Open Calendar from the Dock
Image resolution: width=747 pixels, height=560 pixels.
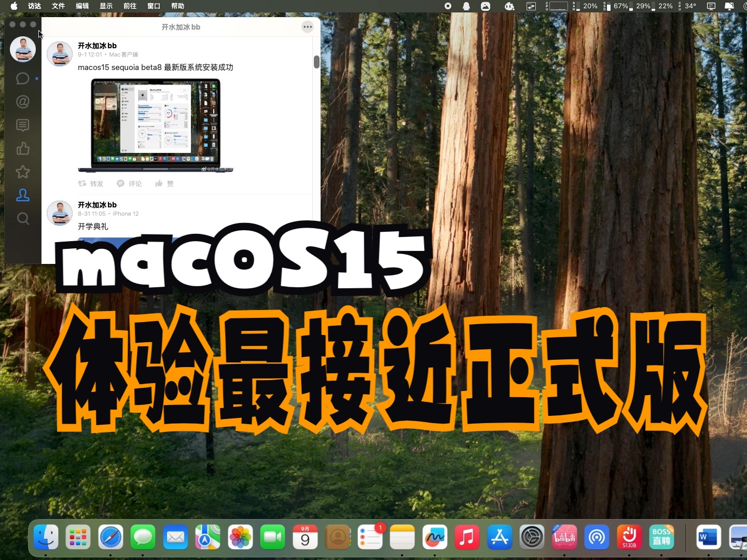click(305, 537)
